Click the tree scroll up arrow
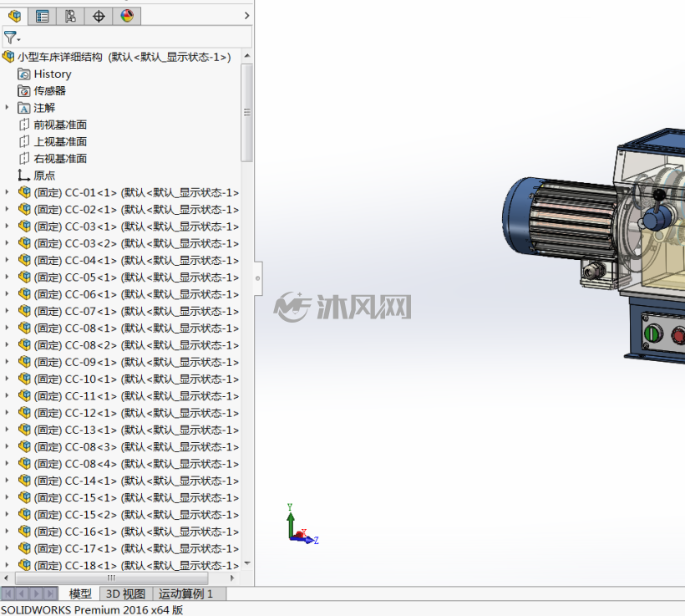The height and width of the screenshot is (616, 685). point(247,56)
